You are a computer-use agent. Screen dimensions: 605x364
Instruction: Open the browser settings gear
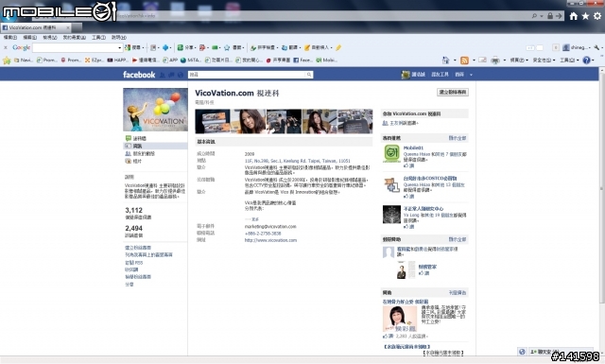[597, 16]
